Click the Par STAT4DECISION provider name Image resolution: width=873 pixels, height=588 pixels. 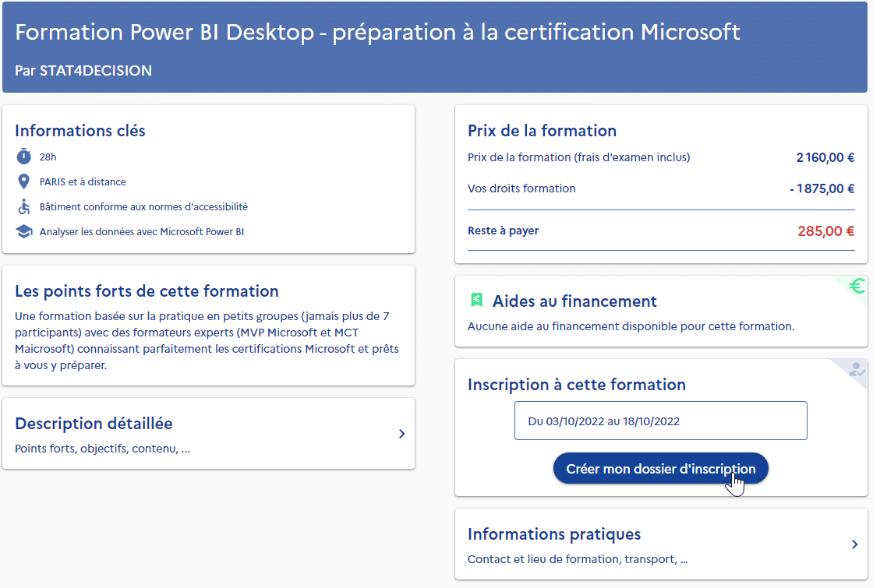83,71
